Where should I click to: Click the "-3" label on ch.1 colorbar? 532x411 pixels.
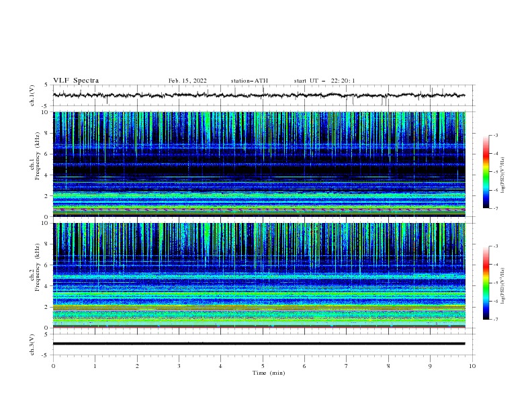click(496, 135)
